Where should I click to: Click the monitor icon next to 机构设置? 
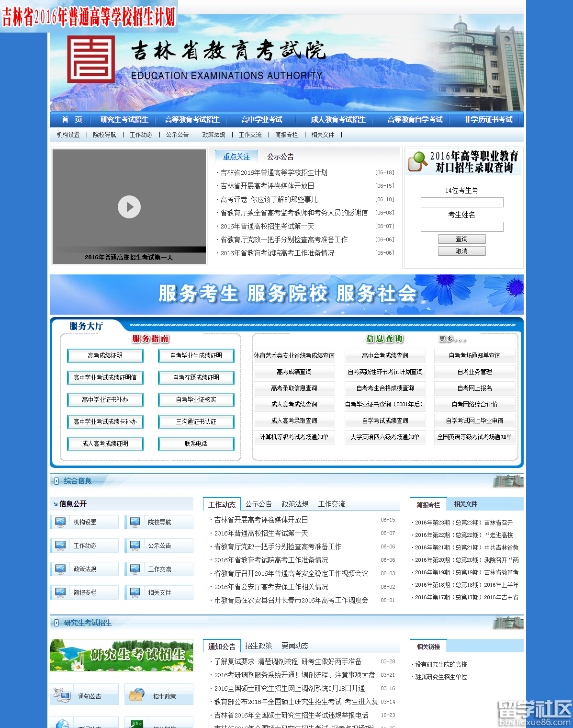(60, 522)
